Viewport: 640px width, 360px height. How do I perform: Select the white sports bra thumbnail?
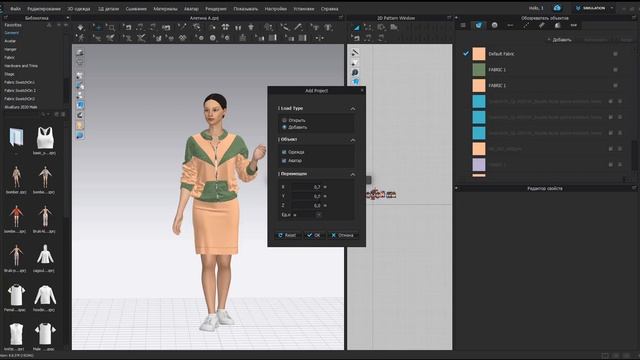[x=45, y=138]
